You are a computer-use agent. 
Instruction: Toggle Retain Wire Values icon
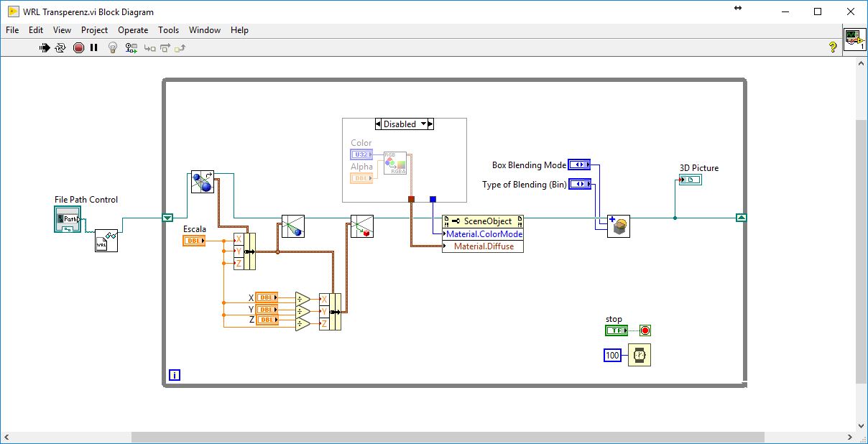(131, 48)
